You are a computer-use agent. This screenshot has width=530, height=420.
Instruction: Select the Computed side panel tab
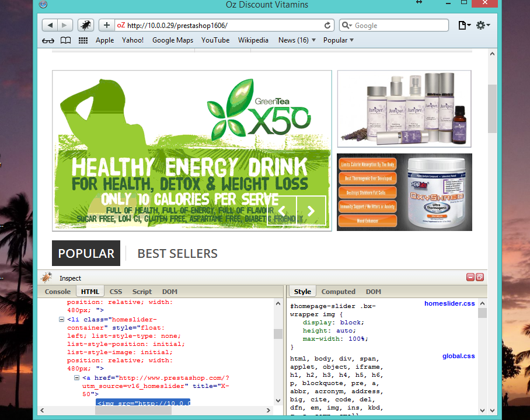(339, 292)
